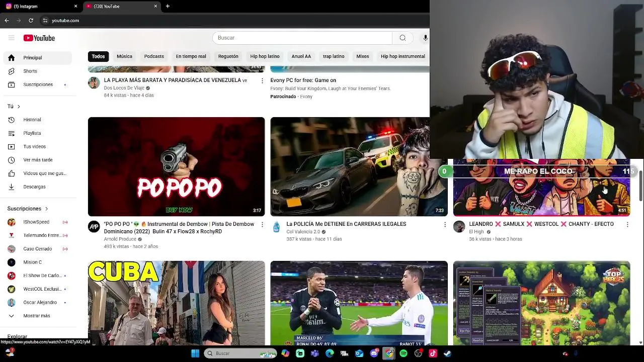The height and width of the screenshot is (362, 644).
Task: Open options menu for La POLICÍA video
Action: click(445, 224)
